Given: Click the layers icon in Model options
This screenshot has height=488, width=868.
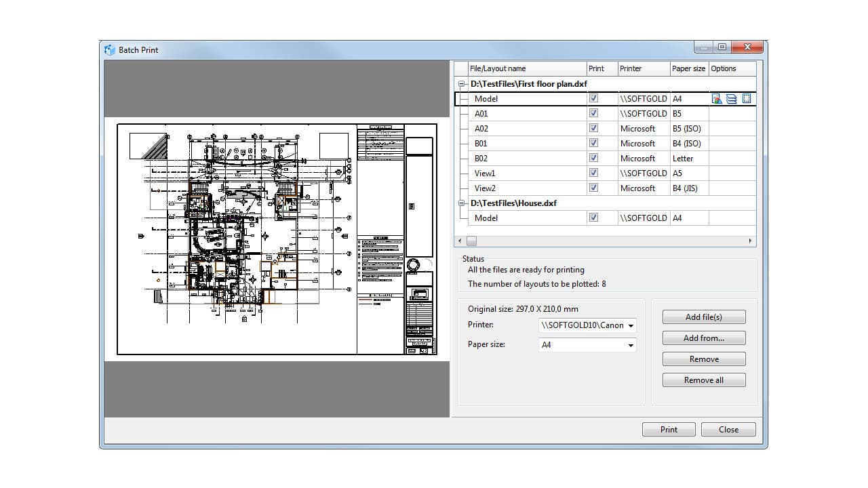Looking at the screenshot, I should (x=731, y=98).
